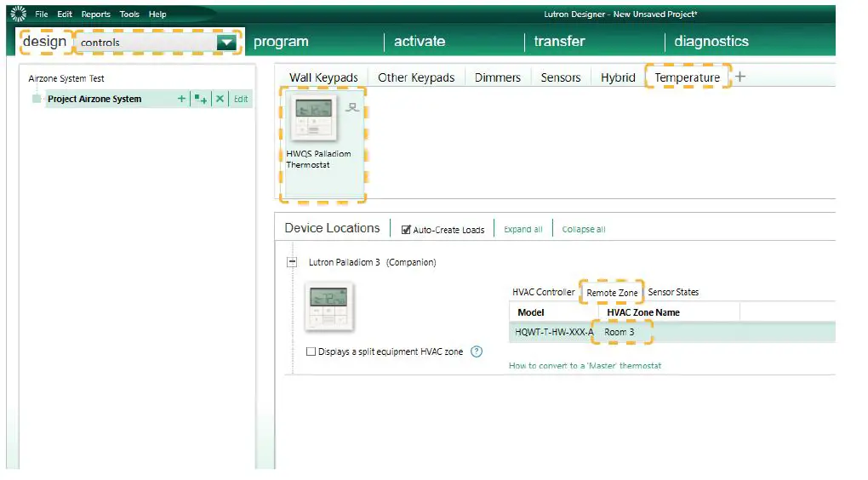Select the HWQS Palladiom Thermostat thumbnail
This screenshot has height=480, width=868.
coord(314,117)
